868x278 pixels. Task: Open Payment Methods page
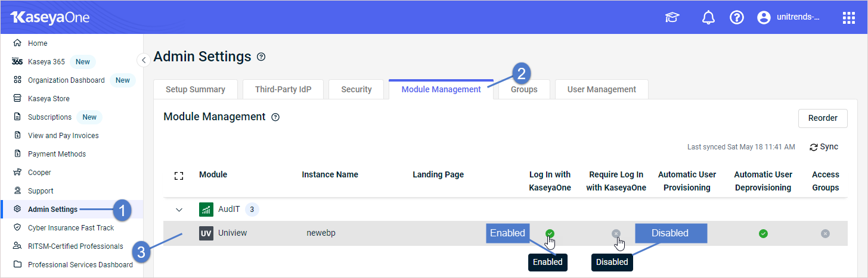point(57,154)
